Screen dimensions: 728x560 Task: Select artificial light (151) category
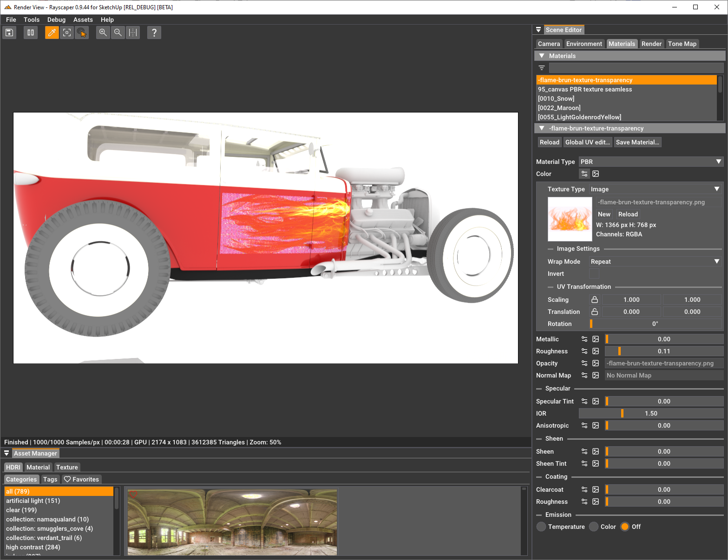pos(59,501)
